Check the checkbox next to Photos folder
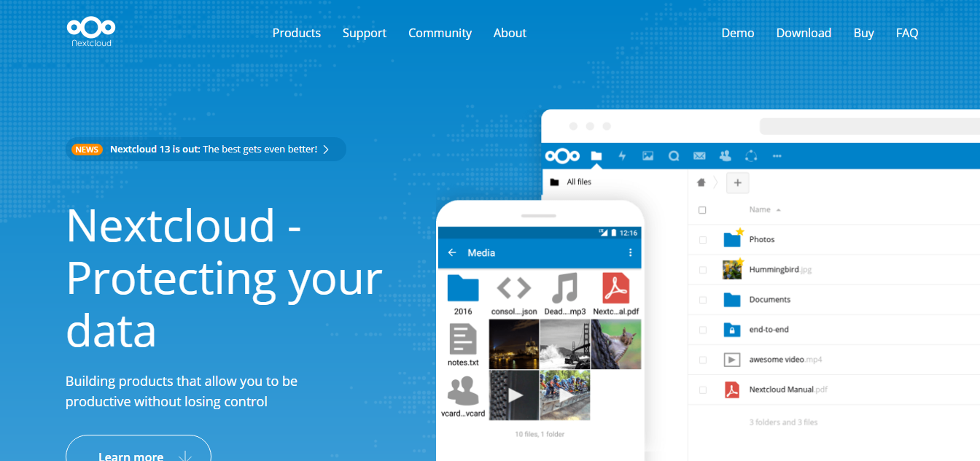 point(702,239)
